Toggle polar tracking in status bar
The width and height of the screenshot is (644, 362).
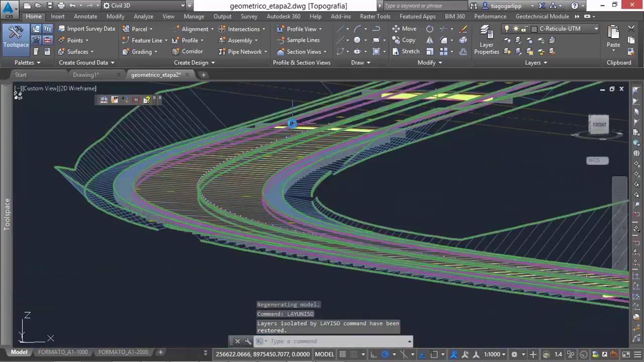pos(385,354)
